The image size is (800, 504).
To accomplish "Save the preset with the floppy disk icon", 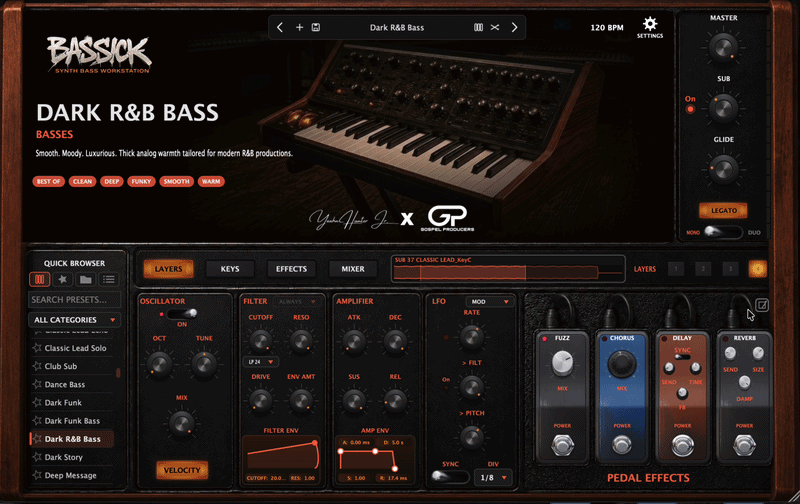I will tap(316, 28).
